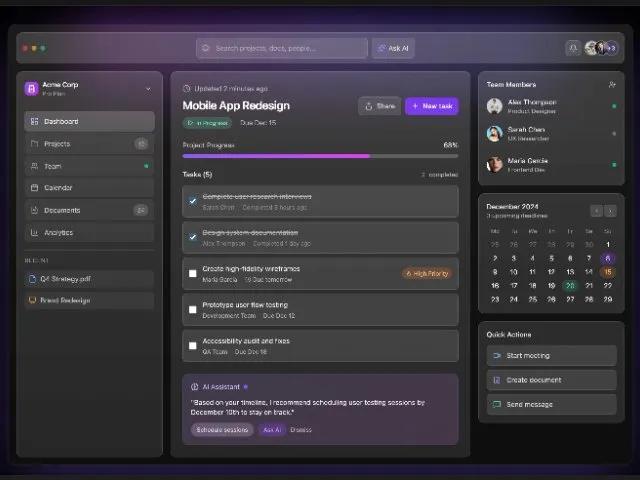Click the Projects folder icon in the sidebar
Viewport: 640px width, 480px height.
coord(35,144)
